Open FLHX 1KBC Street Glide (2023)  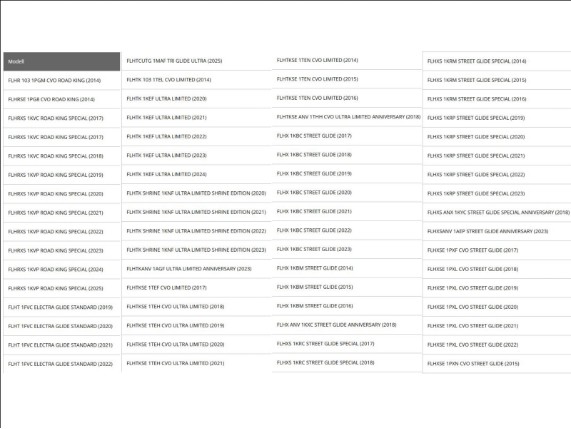(314, 250)
